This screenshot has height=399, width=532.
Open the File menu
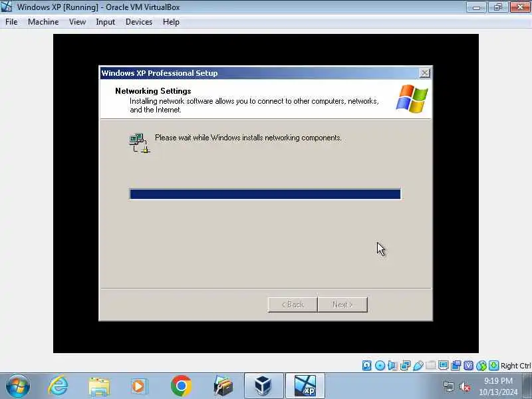[11, 22]
